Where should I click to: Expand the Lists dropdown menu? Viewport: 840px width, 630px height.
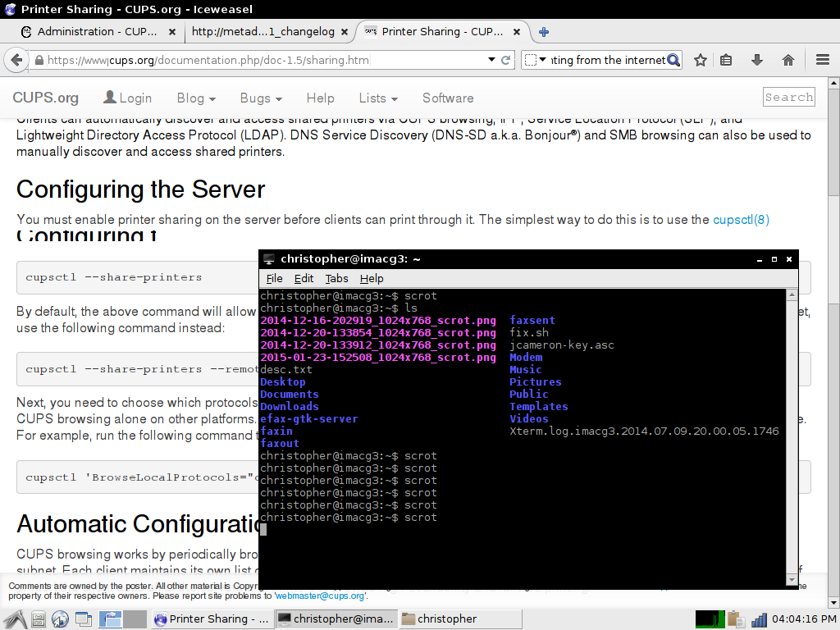(x=378, y=98)
